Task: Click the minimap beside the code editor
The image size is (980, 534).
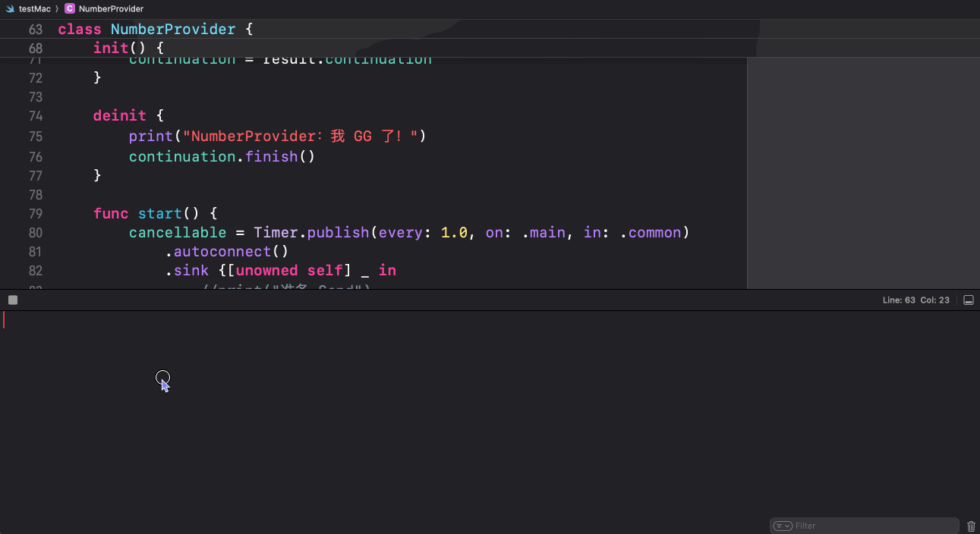Action: (x=863, y=173)
